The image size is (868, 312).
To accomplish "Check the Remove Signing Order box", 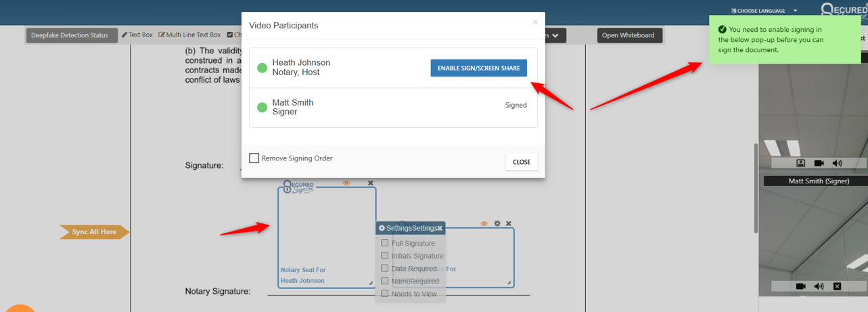I will click(x=254, y=158).
